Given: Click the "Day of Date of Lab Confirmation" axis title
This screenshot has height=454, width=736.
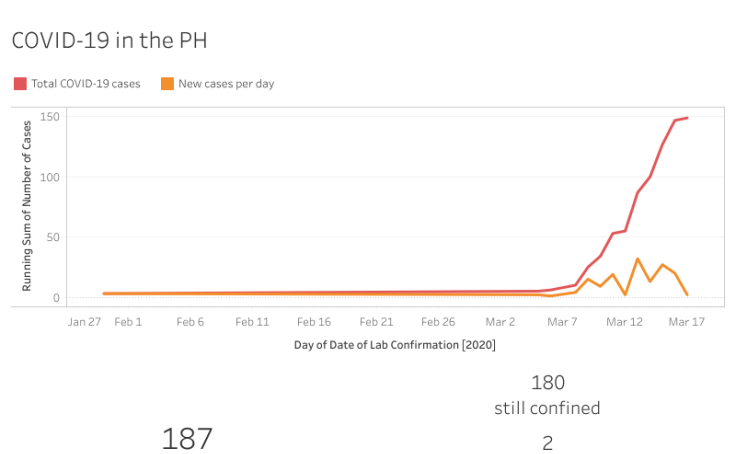Looking at the screenshot, I should click(395, 345).
